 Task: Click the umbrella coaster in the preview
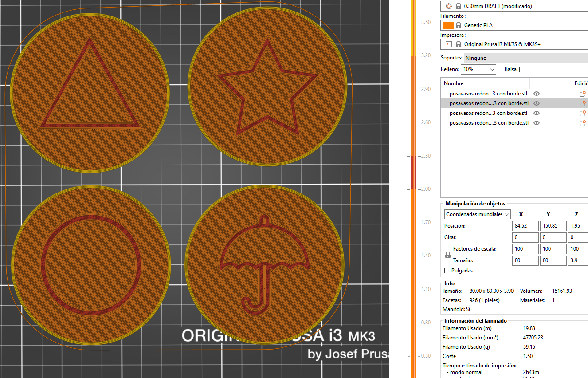click(x=264, y=265)
